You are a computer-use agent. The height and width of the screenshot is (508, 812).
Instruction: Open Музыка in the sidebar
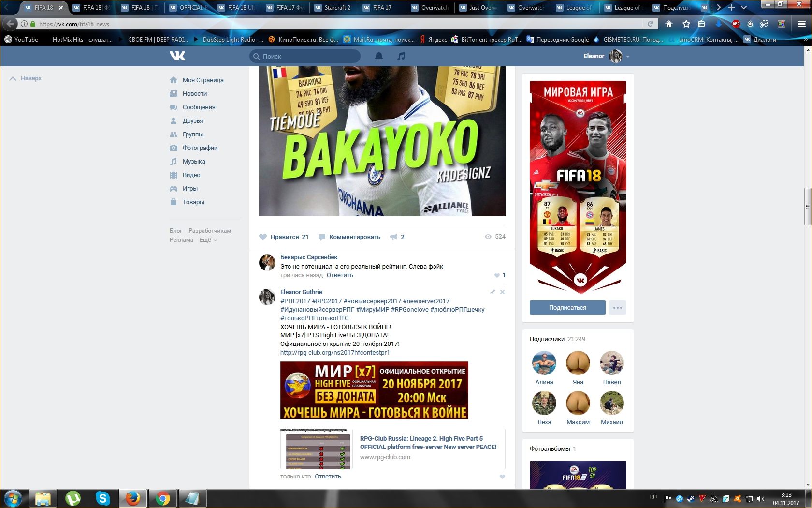188,162
